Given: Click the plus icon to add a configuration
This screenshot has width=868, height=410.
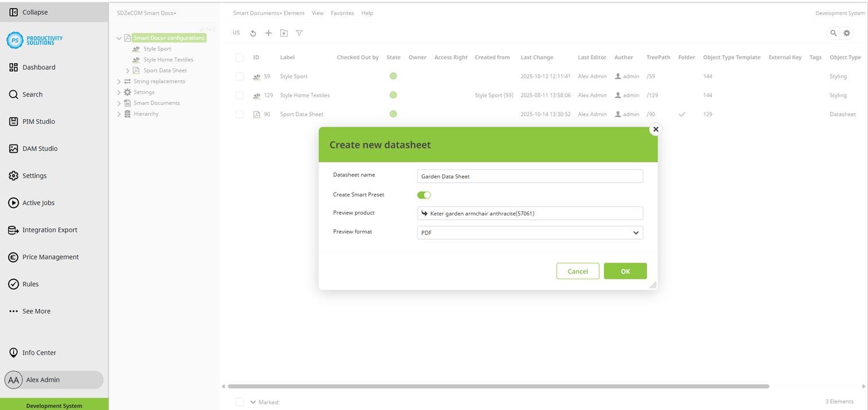Looking at the screenshot, I should click(x=268, y=33).
